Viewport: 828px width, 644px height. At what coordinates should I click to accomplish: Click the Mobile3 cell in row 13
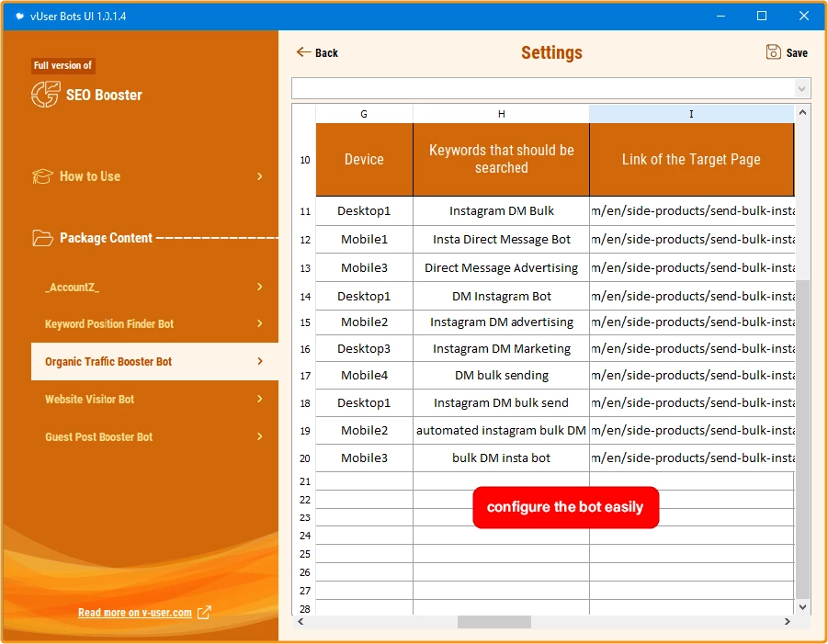point(364,268)
